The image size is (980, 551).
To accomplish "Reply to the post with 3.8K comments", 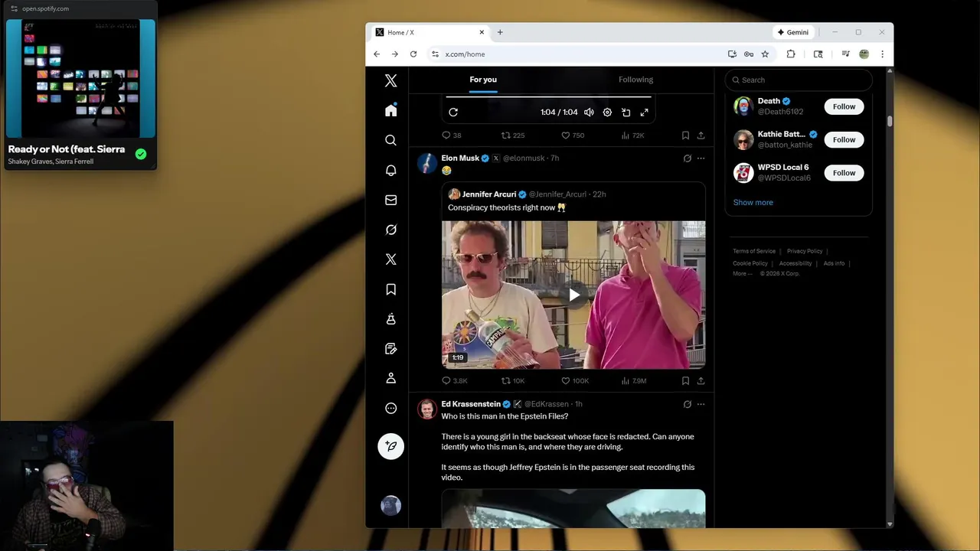I will [x=454, y=380].
